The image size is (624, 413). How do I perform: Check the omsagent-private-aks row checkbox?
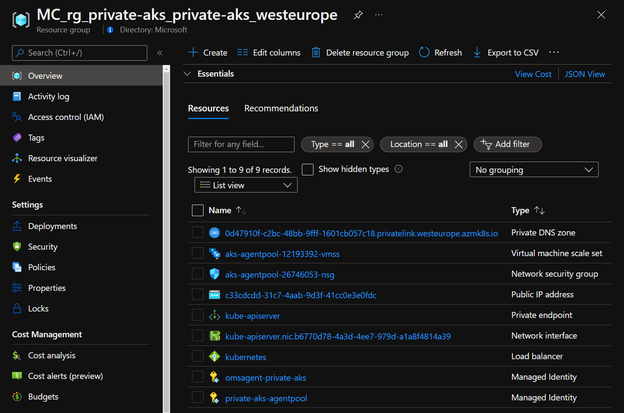[x=198, y=377]
